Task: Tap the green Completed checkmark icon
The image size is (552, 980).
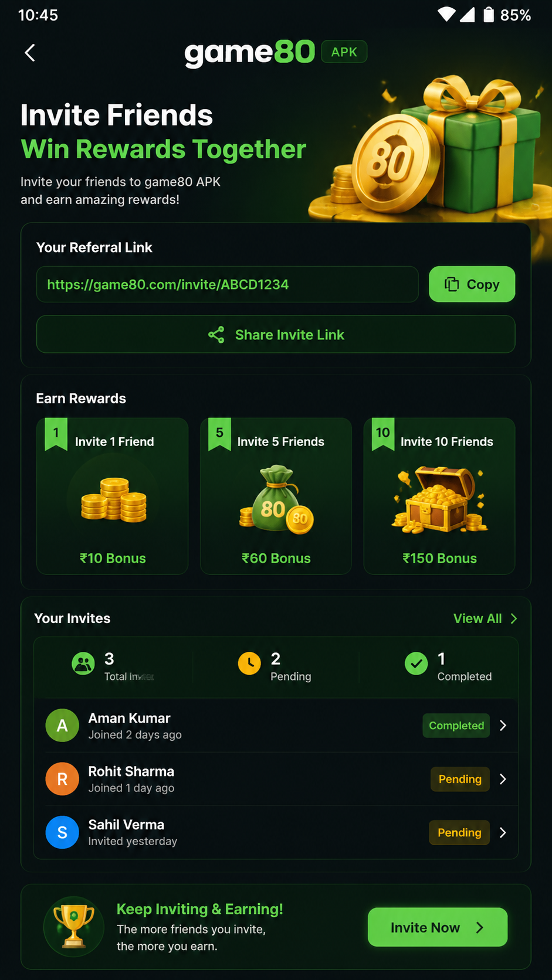Action: pyautogui.click(x=416, y=663)
